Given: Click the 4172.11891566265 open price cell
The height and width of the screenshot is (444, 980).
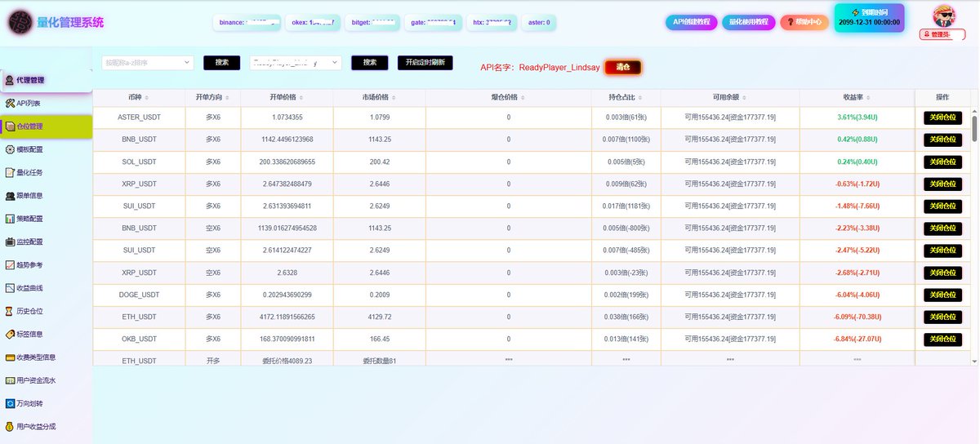Looking at the screenshot, I should [x=287, y=317].
